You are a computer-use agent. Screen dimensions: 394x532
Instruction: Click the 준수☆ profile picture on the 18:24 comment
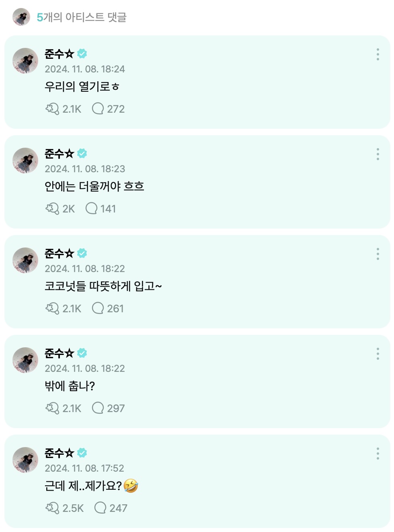25,61
